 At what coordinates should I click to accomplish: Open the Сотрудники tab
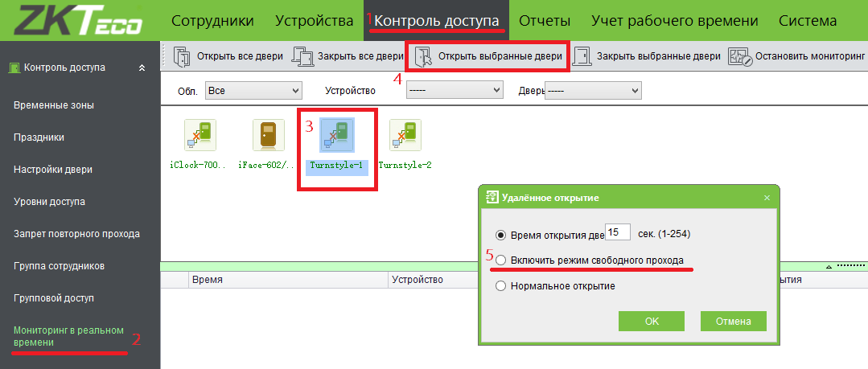pyautogui.click(x=212, y=21)
